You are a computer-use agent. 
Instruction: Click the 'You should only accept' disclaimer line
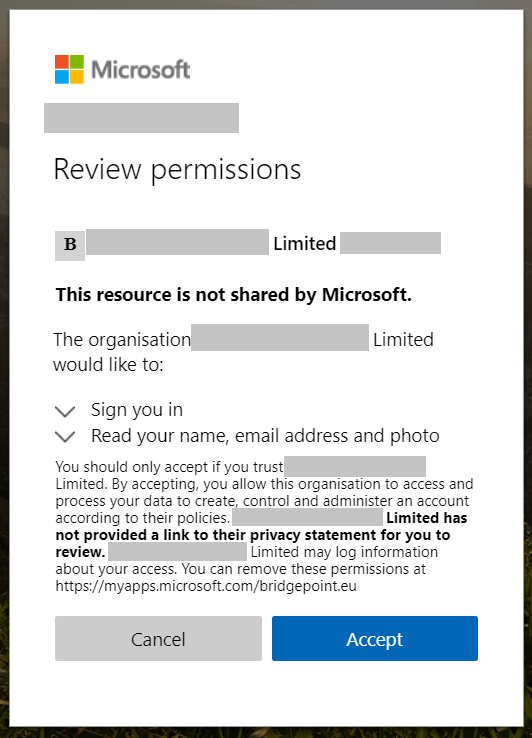(x=169, y=467)
